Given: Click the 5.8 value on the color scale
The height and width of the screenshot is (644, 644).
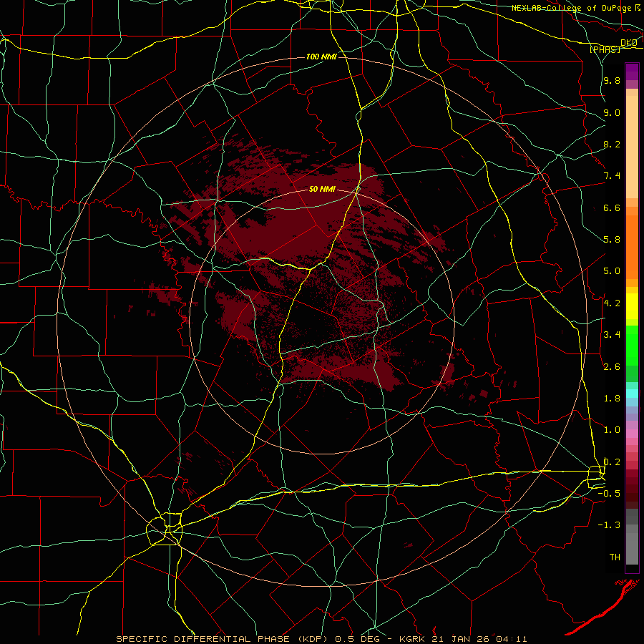Looking at the screenshot, I should pos(612,240).
